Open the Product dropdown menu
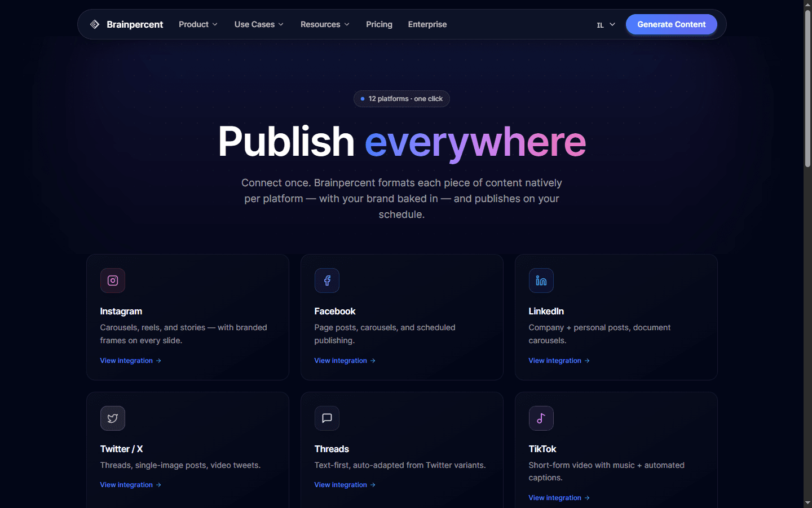The height and width of the screenshot is (508, 812). pos(198,24)
